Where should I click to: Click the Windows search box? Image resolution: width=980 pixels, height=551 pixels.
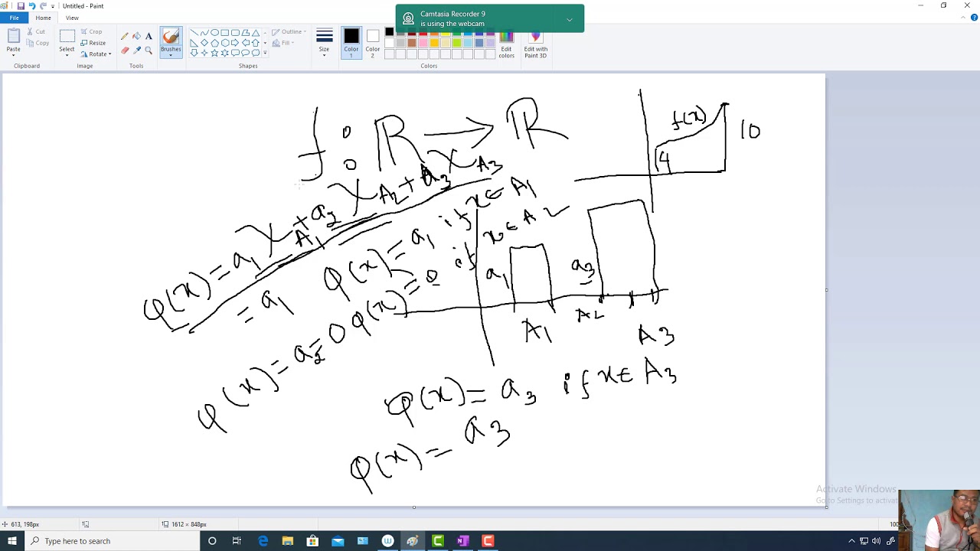[112, 541]
